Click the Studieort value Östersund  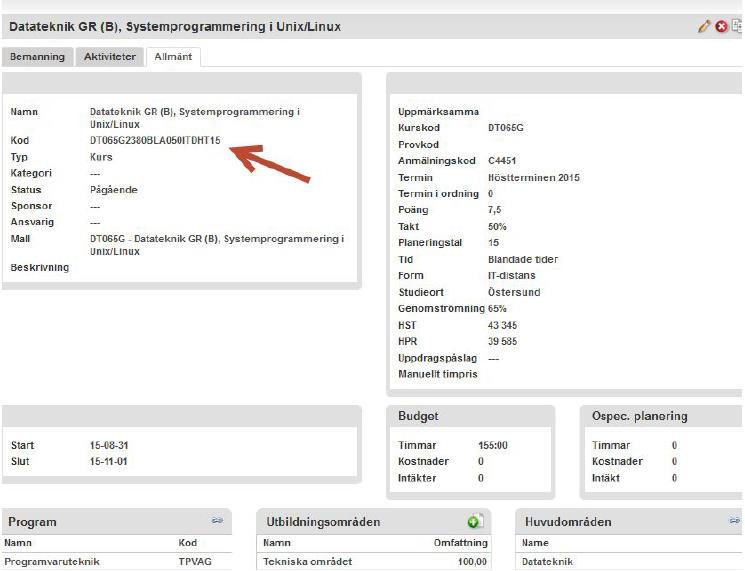click(x=514, y=292)
